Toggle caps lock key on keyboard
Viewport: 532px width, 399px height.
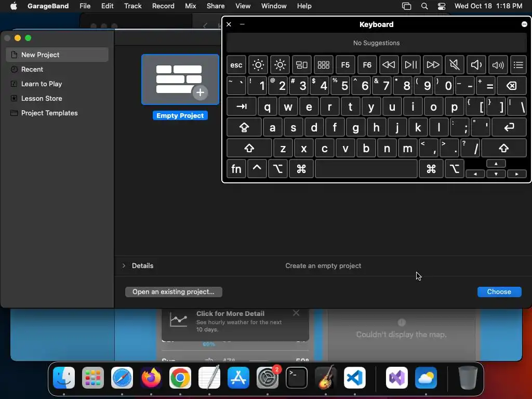(244, 127)
